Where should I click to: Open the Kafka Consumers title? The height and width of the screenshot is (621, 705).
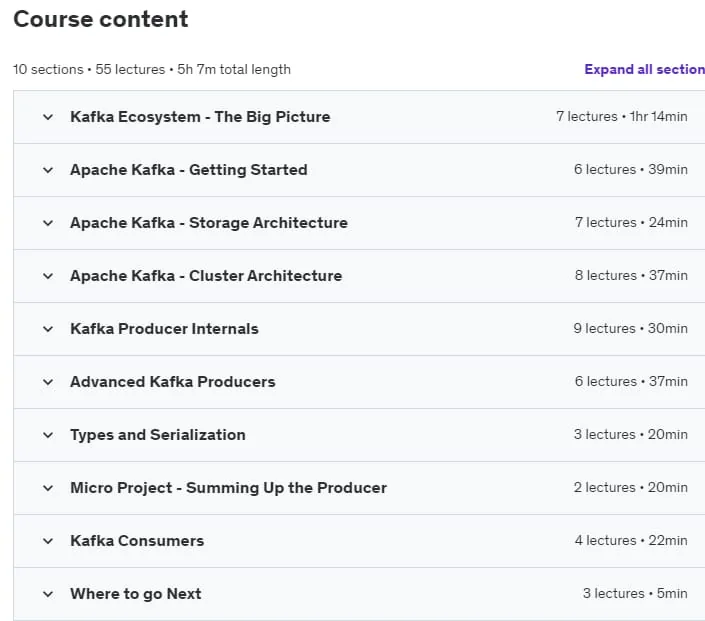pos(137,541)
